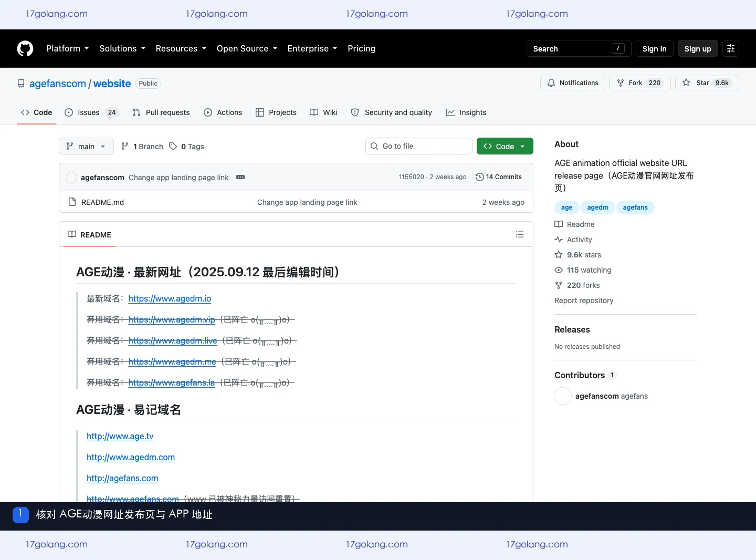Click the Sign up button
This screenshot has width=756, height=560.
pyautogui.click(x=698, y=48)
